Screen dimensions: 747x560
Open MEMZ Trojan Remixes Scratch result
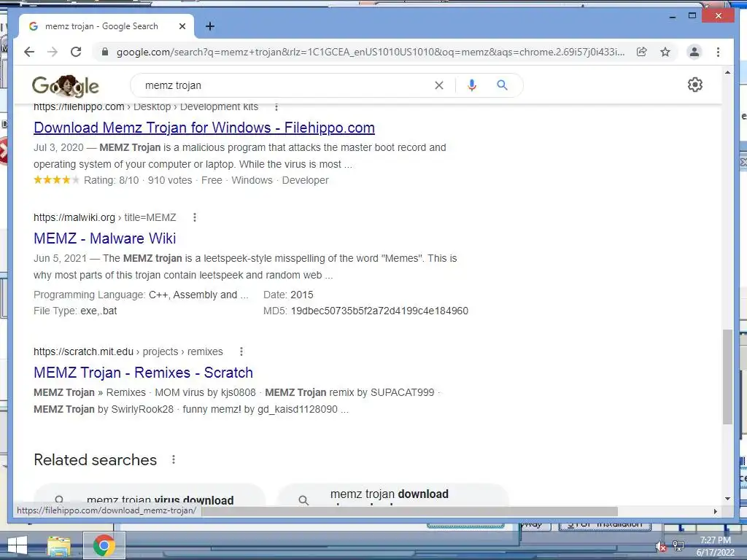pos(144,373)
